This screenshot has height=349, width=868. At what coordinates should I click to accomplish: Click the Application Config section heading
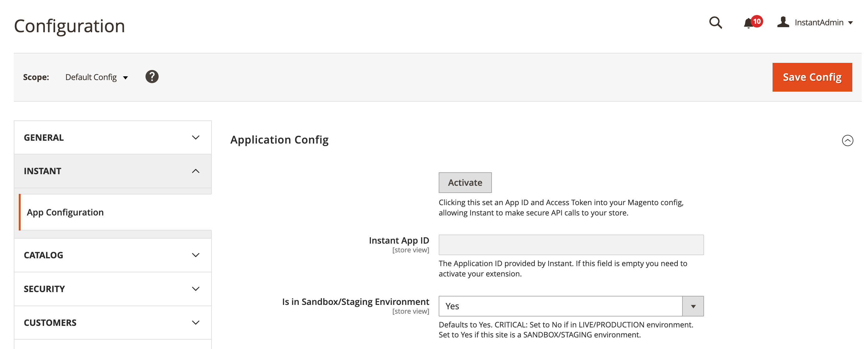pos(279,140)
